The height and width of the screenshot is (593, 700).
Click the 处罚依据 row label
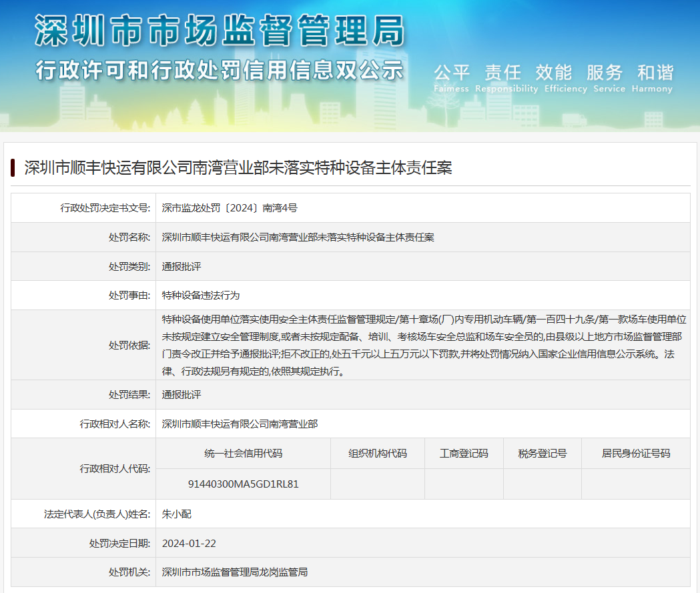click(129, 346)
